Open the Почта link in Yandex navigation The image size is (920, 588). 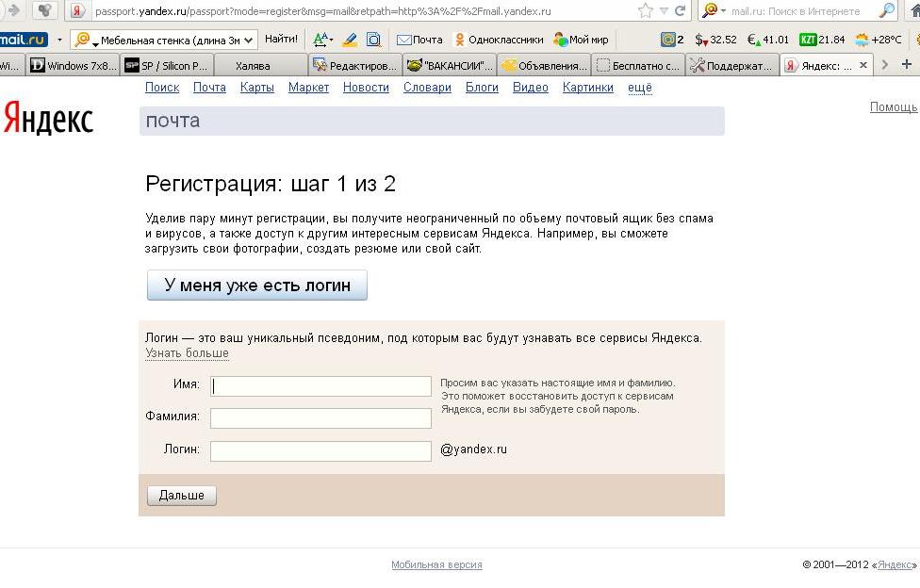(209, 88)
